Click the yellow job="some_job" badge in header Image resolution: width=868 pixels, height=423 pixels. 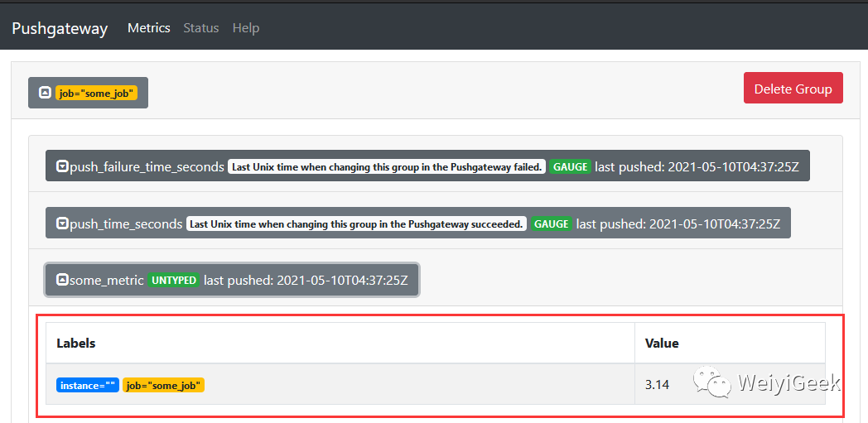click(96, 94)
